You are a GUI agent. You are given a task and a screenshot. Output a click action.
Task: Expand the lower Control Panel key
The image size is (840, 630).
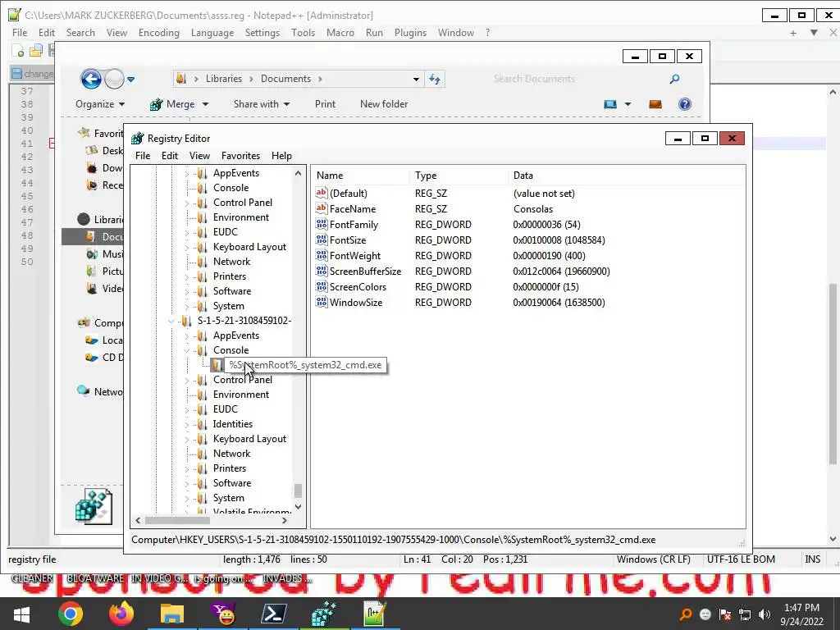click(x=186, y=380)
